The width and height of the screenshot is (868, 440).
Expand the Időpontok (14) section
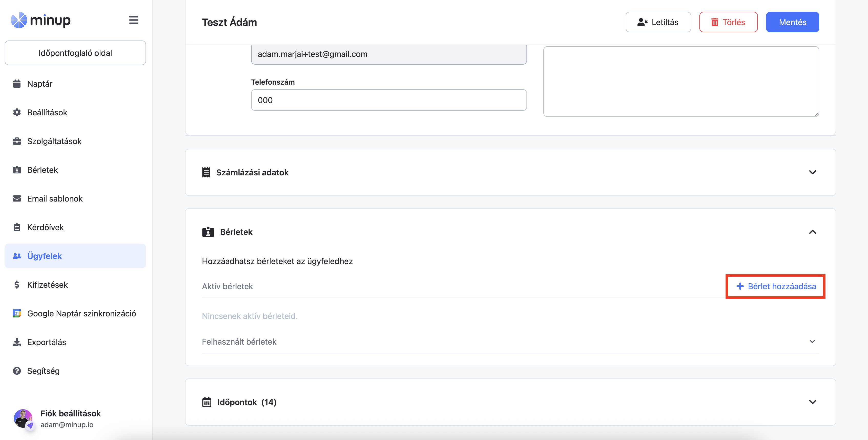tap(812, 402)
